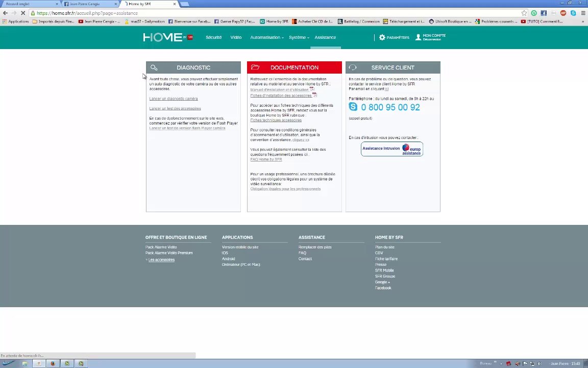Viewport: 588px width, 368px height.
Task: Expand the Automatisation dropdown menu
Action: [x=266, y=37]
